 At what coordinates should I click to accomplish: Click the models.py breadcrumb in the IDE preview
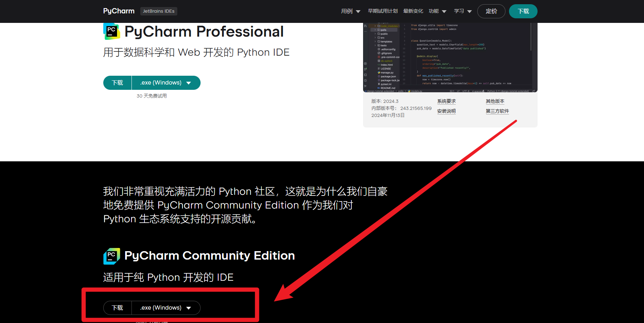415,91
